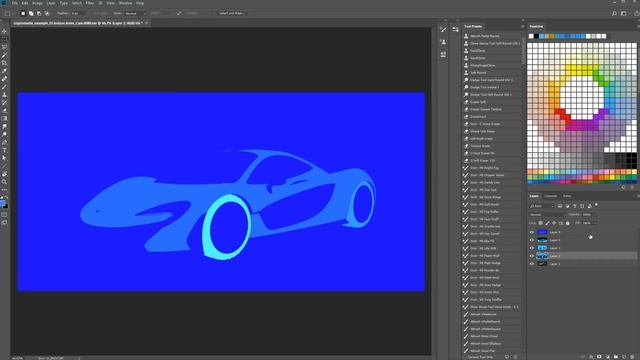Choose Subtract from selection mode in options bar
The height and width of the screenshot is (360, 640).
click(x=39, y=13)
